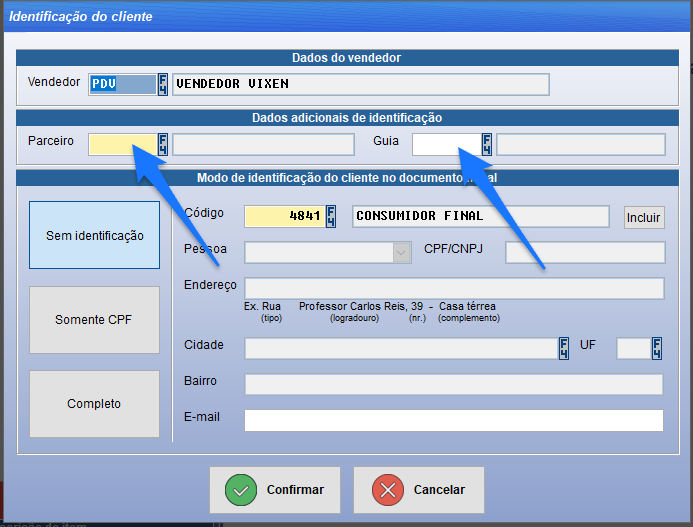The height and width of the screenshot is (527, 693).
Task: Expand the Pessoa dropdown list
Action: tap(402, 252)
